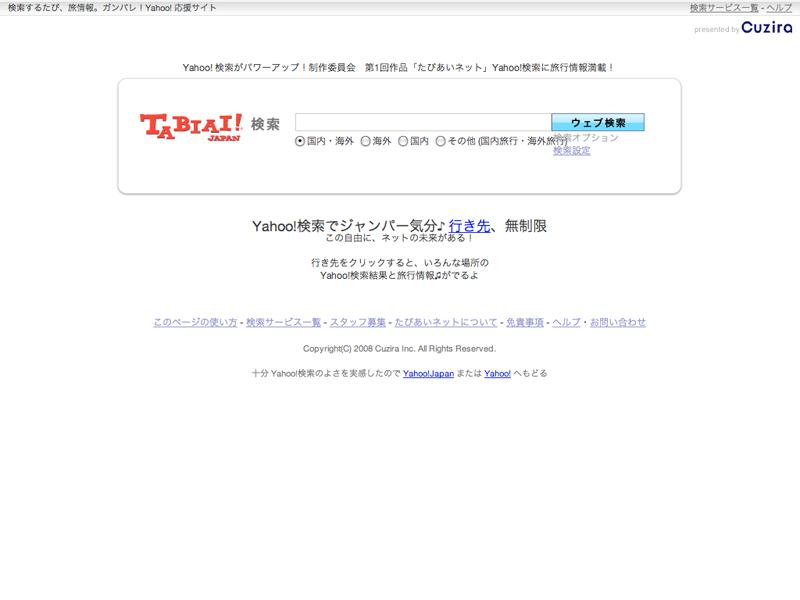Open the 検索設定 link
The height and width of the screenshot is (600, 800).
[571, 151]
